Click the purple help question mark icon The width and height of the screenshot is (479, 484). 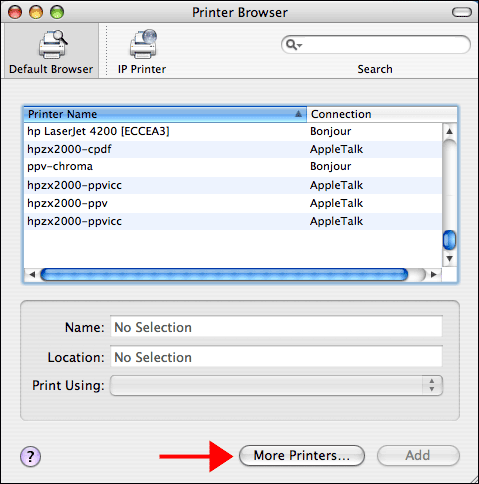(30, 456)
